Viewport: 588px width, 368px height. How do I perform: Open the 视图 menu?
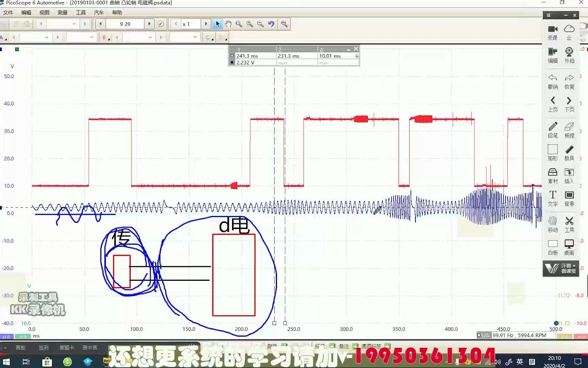click(44, 13)
